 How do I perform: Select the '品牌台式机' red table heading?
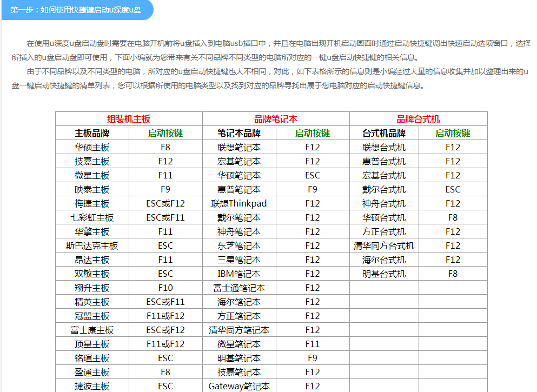(x=418, y=119)
